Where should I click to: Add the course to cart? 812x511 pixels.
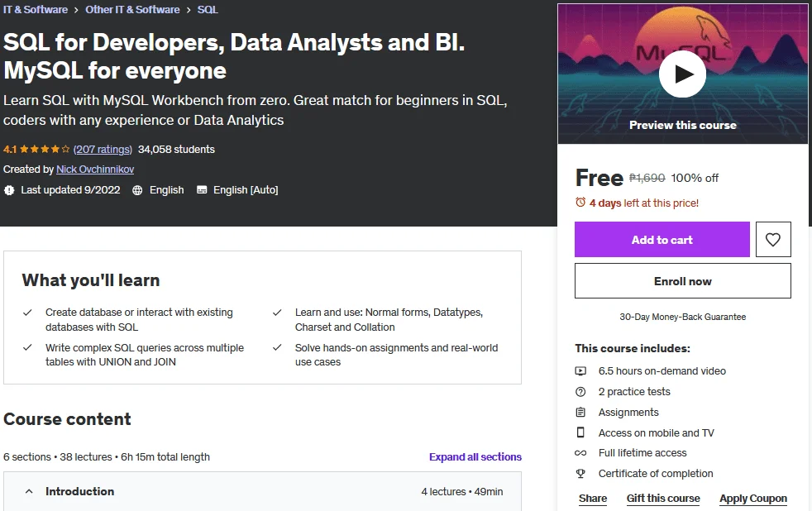pyautogui.click(x=662, y=239)
